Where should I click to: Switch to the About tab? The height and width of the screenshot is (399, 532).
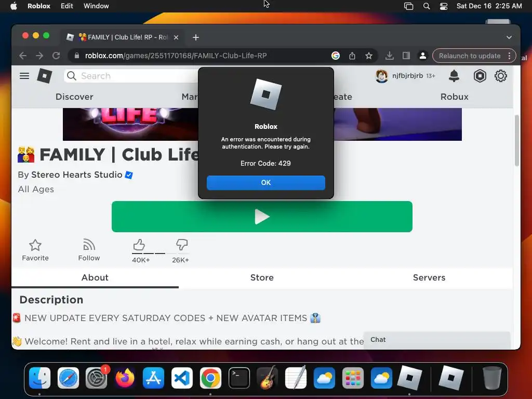(x=95, y=277)
